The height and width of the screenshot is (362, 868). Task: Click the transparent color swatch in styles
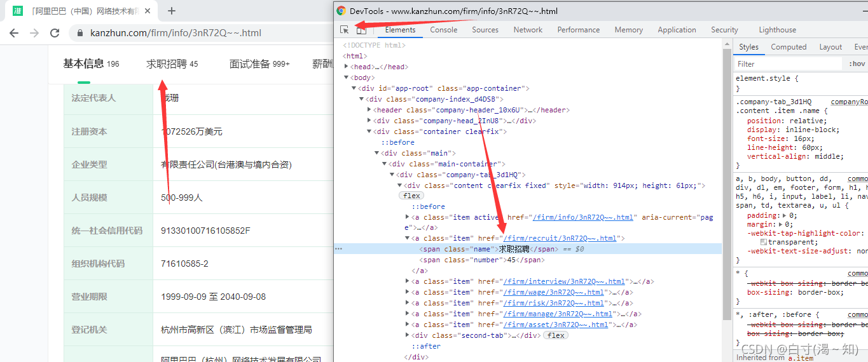click(764, 242)
